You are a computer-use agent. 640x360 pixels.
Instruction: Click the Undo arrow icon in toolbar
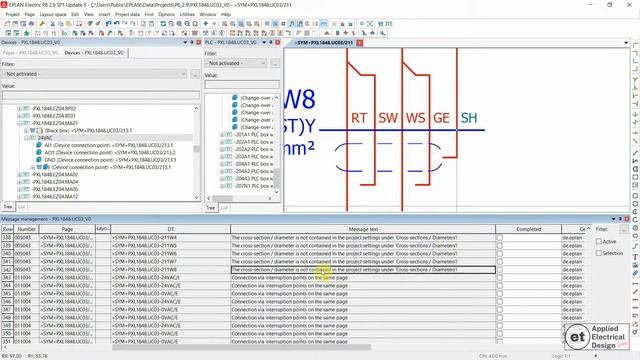(108, 24)
